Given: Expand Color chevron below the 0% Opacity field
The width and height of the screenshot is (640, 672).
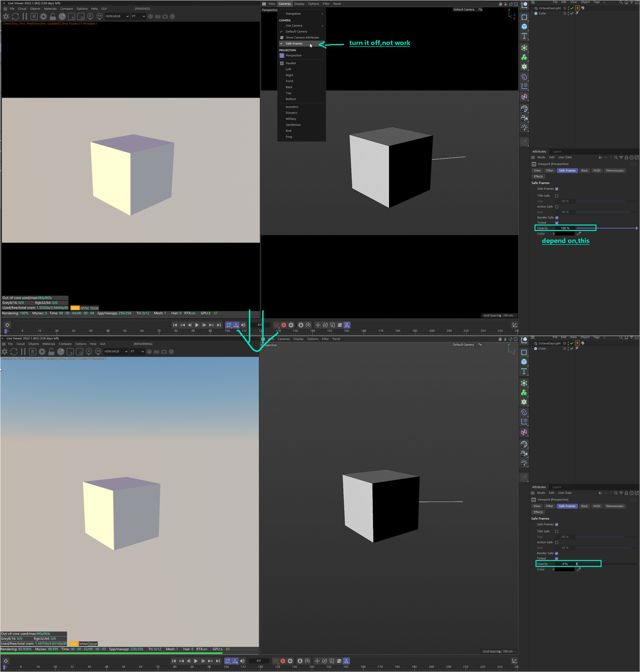Looking at the screenshot, I should click(x=553, y=569).
